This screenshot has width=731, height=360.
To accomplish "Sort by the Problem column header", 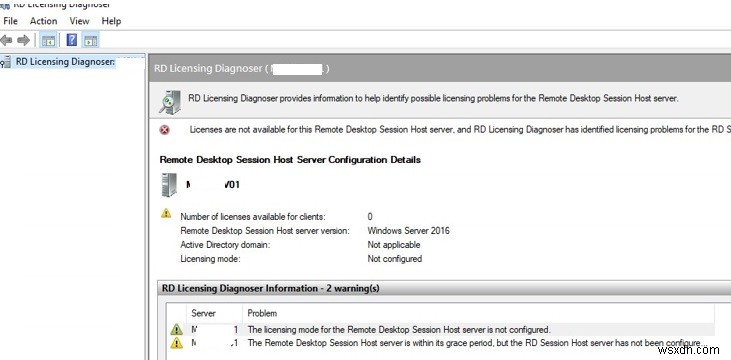I will [262, 313].
